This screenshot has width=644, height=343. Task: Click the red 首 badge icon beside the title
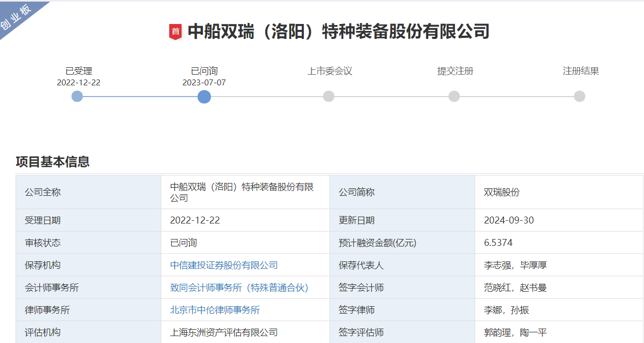tap(175, 32)
